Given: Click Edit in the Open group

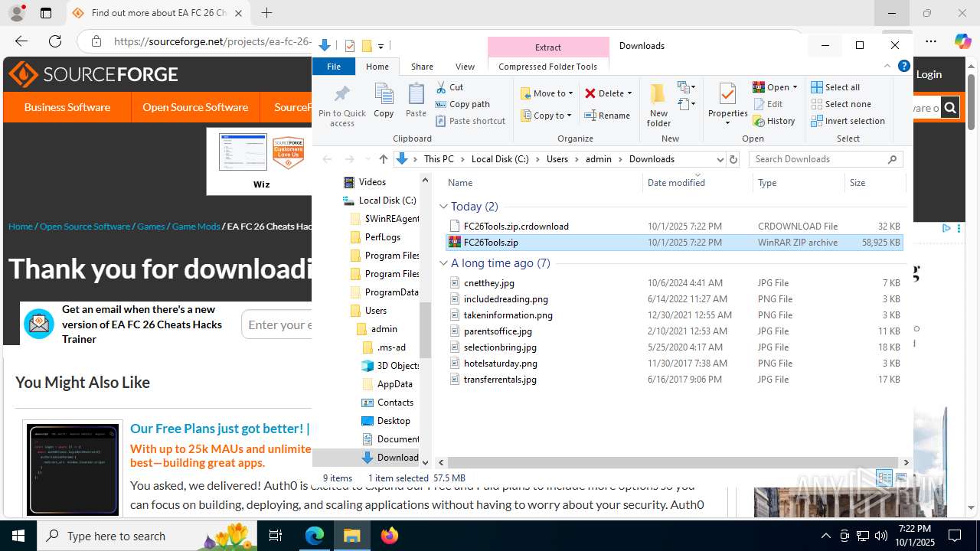Looking at the screenshot, I should (x=769, y=104).
